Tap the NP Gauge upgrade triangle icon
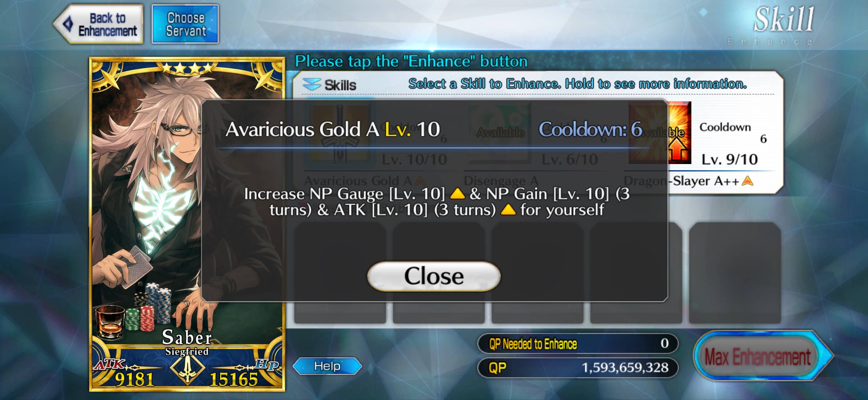This screenshot has width=868, height=400. (x=458, y=194)
